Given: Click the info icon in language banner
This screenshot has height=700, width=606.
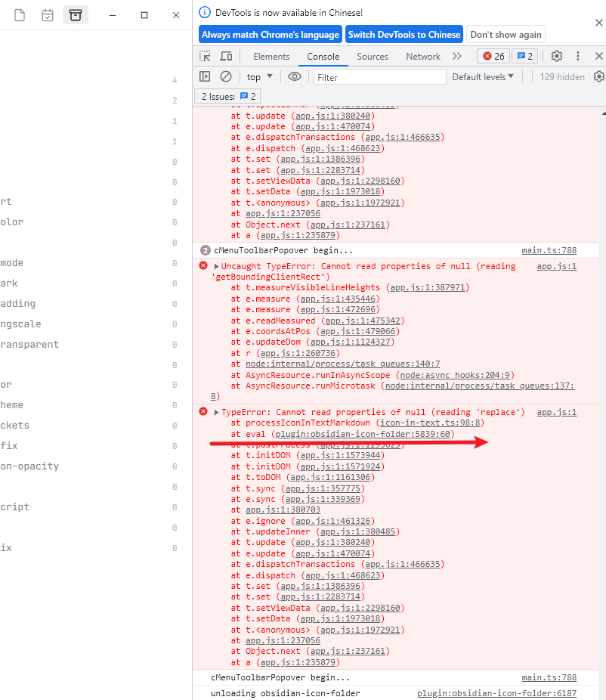Looking at the screenshot, I should click(x=204, y=13).
